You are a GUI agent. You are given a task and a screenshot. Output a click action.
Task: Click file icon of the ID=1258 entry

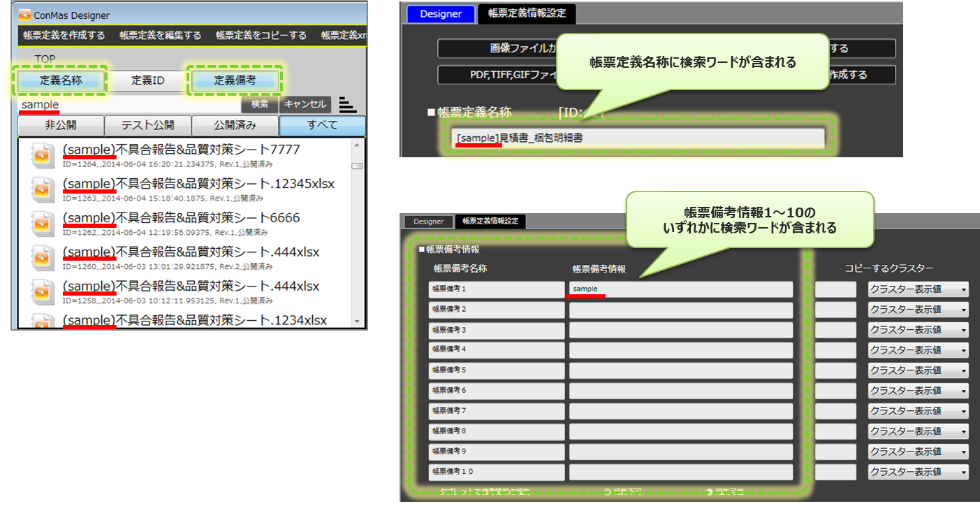(42, 292)
